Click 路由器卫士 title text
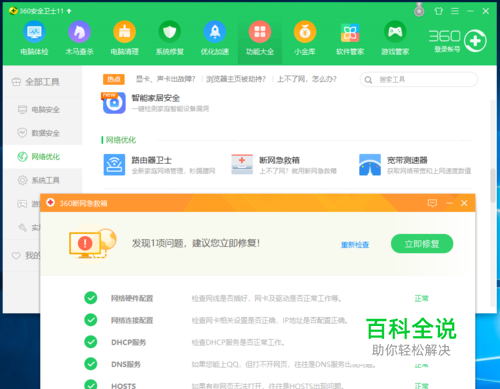The image size is (500, 389). click(x=152, y=160)
